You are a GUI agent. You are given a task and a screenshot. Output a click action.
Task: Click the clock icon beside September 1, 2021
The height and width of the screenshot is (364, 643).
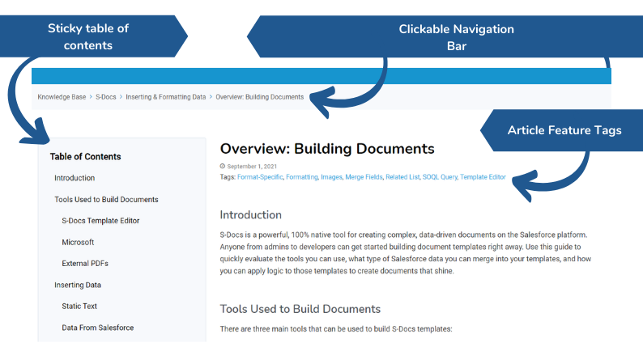pos(222,167)
